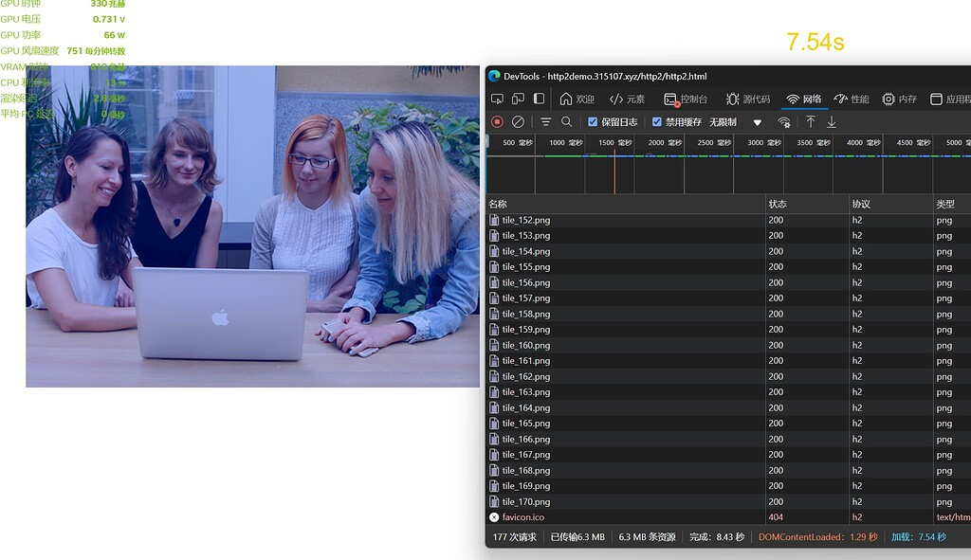Click the Edge logo in DevTools title bar
Image resolution: width=971 pixels, height=560 pixels.
(x=494, y=76)
